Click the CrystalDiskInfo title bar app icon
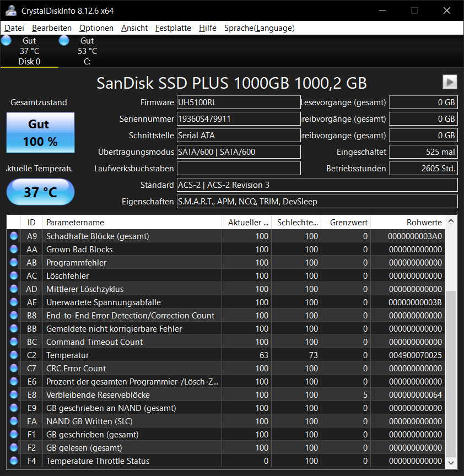Viewport: 464px width, 476px height. click(x=11, y=10)
